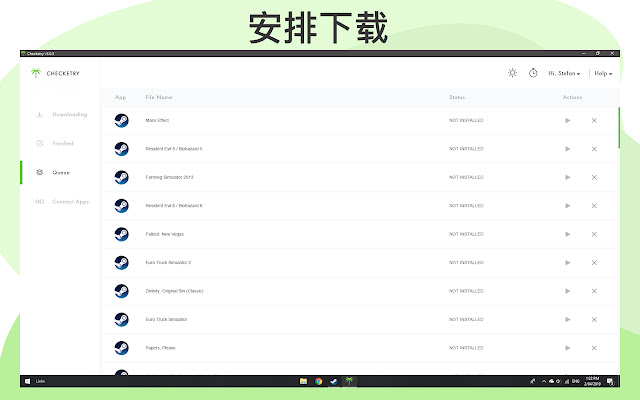The image size is (640, 400).
Task: Click the Checketry palm tree logo
Action: point(36,73)
